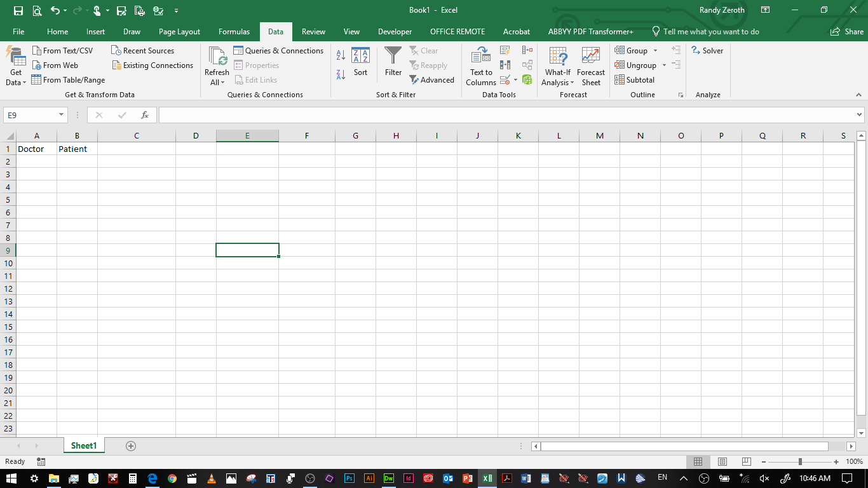Switch to the Formulas ribbon tab
Image resolution: width=868 pixels, height=488 pixels.
point(234,30)
